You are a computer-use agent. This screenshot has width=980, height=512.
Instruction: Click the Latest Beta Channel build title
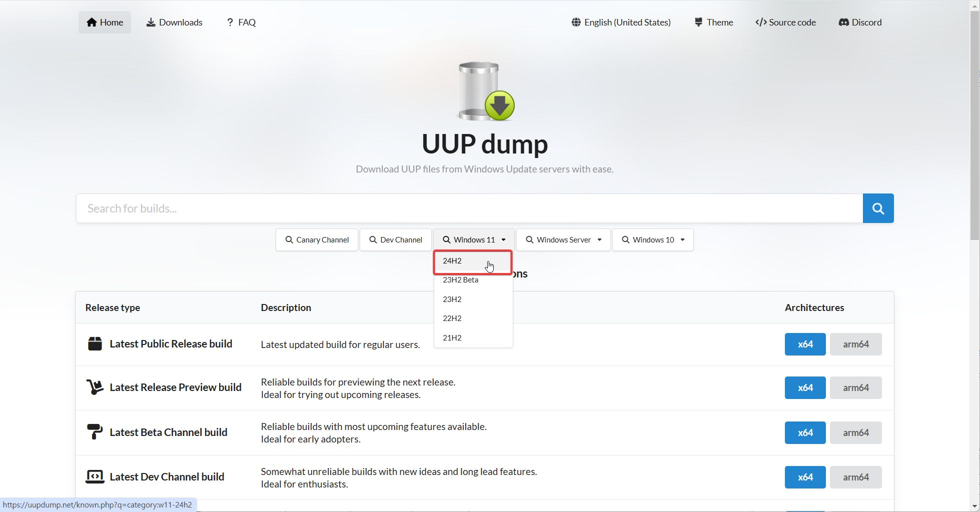169,432
